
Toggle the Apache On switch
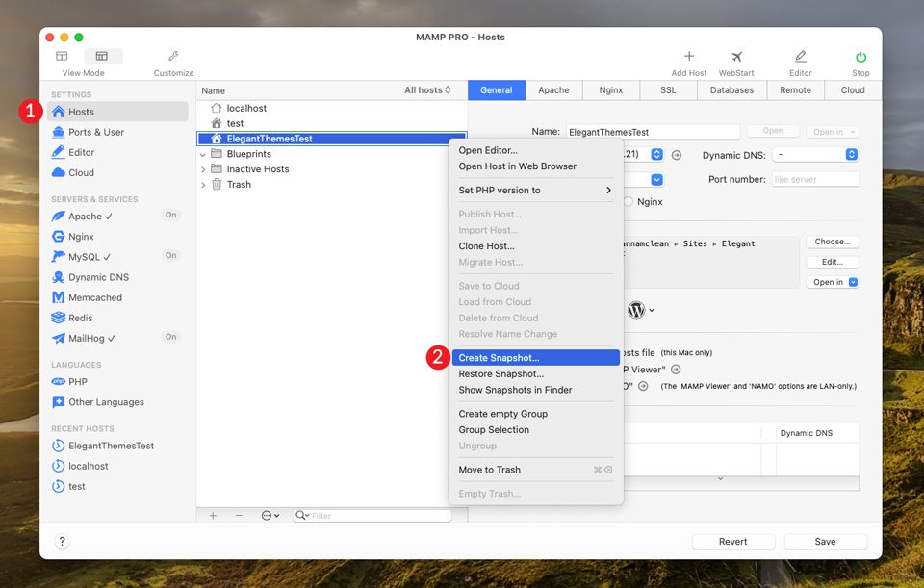coord(170,216)
